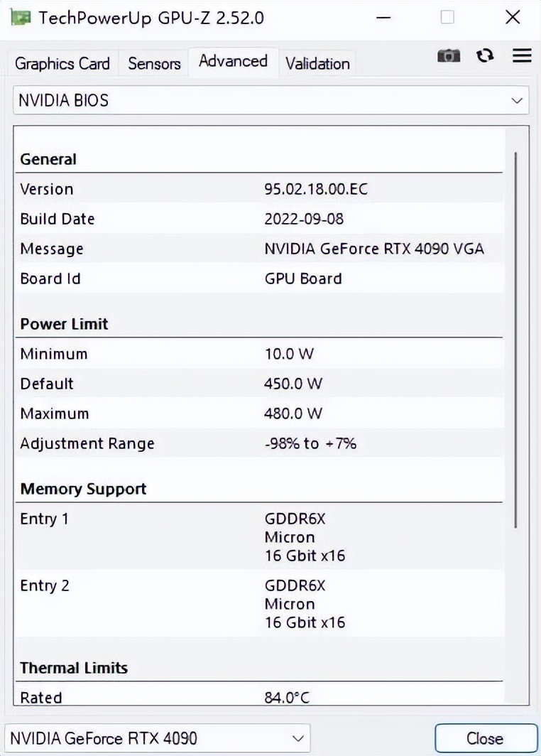Open the hamburger menu icon
541x756 pixels.
(x=522, y=55)
